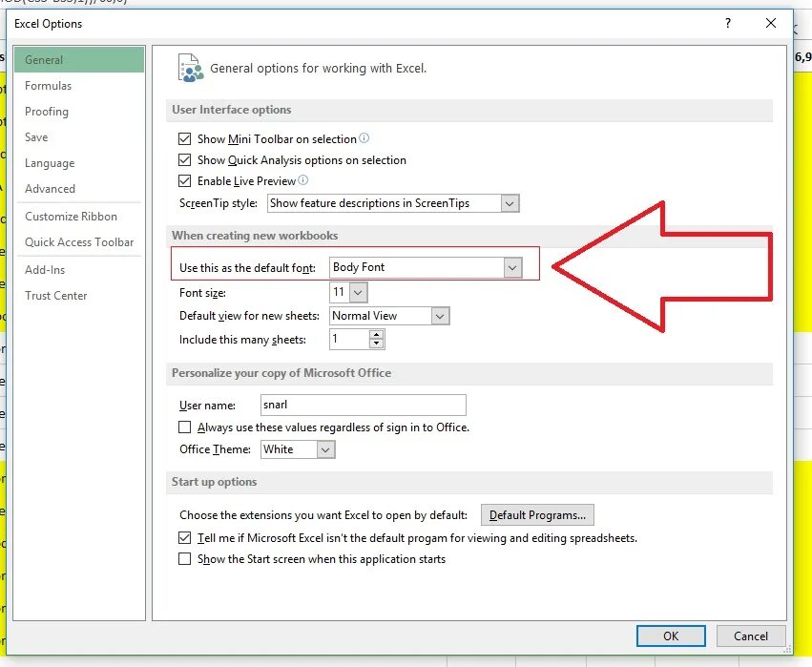Open the ScreenTip style dropdown
The image size is (812, 667).
click(510, 203)
